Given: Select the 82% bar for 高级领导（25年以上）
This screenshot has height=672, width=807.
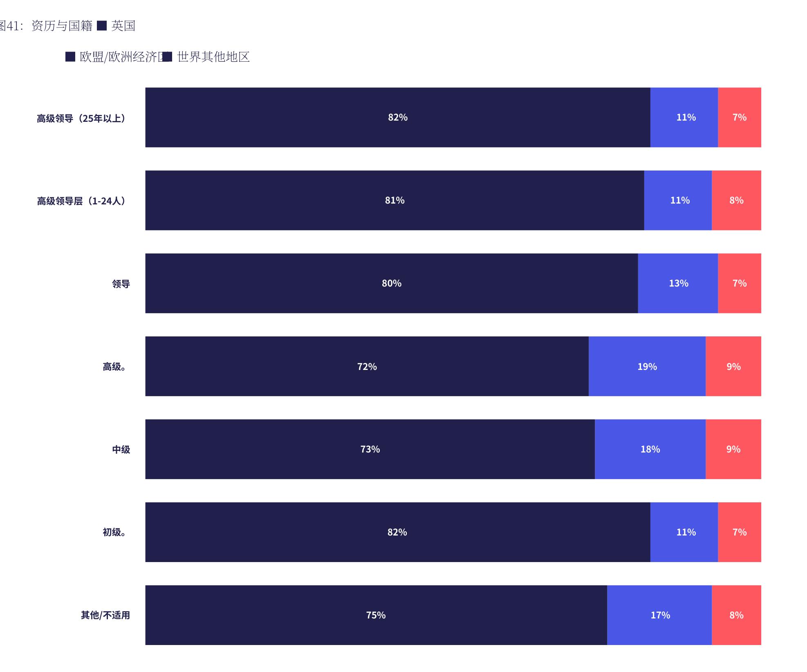Looking at the screenshot, I should (398, 117).
